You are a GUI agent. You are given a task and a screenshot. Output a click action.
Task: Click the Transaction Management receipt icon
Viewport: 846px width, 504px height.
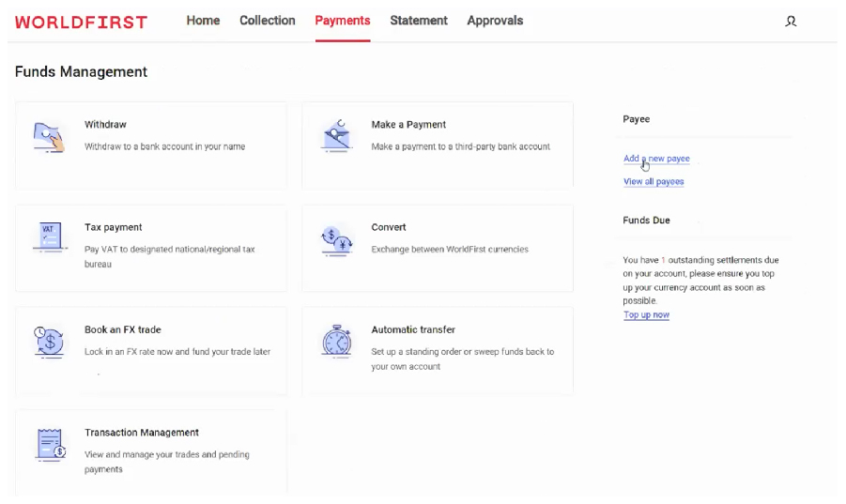49,444
